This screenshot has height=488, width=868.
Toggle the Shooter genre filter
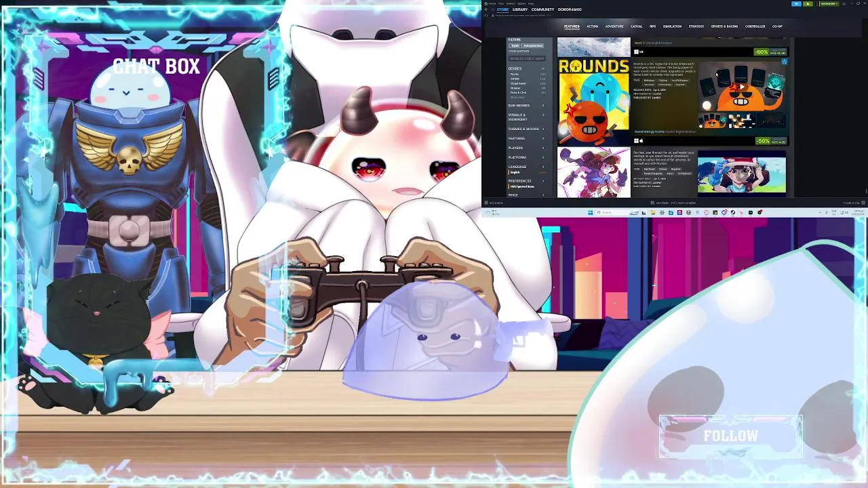527,88
